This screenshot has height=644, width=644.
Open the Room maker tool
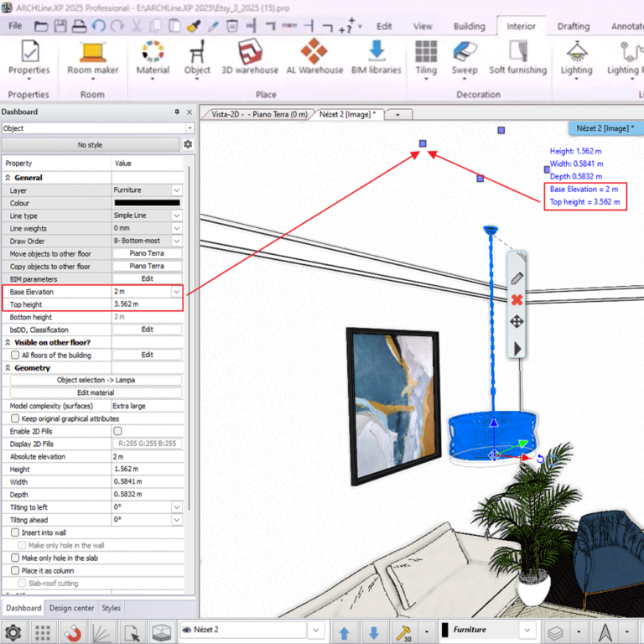93,59
